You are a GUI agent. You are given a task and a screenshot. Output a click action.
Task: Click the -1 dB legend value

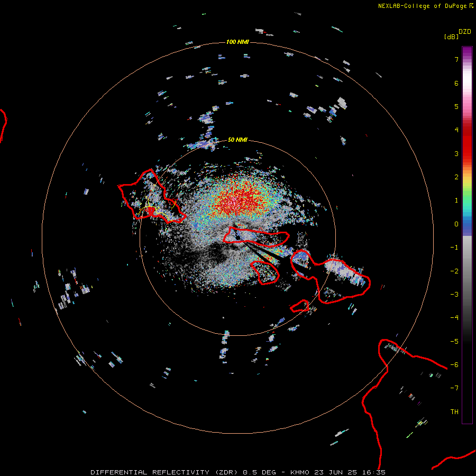click(454, 248)
